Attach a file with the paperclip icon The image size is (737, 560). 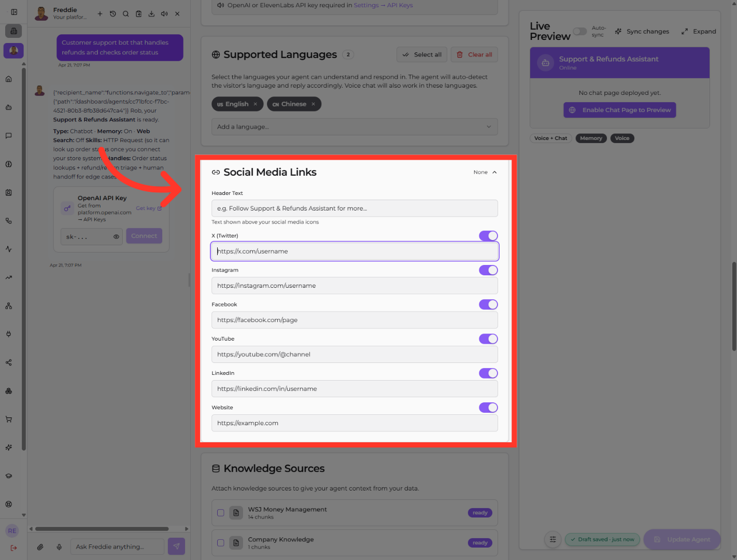click(x=40, y=547)
